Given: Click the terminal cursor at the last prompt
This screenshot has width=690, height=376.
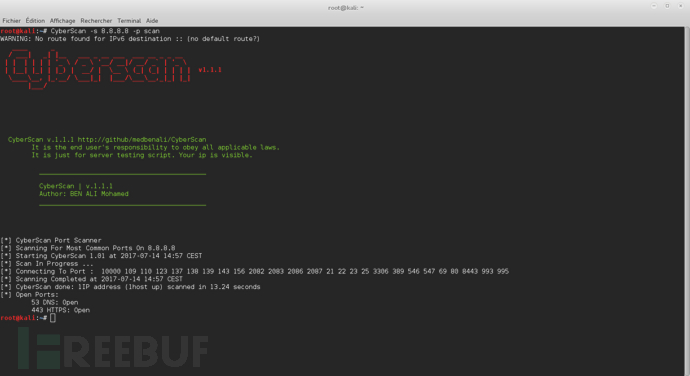Looking at the screenshot, I should click(x=53, y=318).
